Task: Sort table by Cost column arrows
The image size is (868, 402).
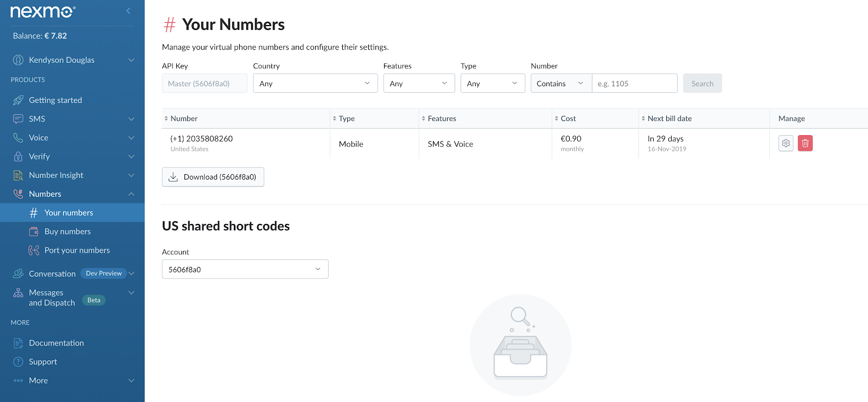Action: point(557,118)
